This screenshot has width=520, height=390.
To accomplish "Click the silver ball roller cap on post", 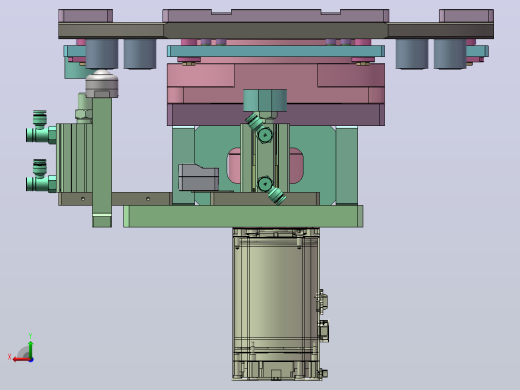I will tap(102, 84).
